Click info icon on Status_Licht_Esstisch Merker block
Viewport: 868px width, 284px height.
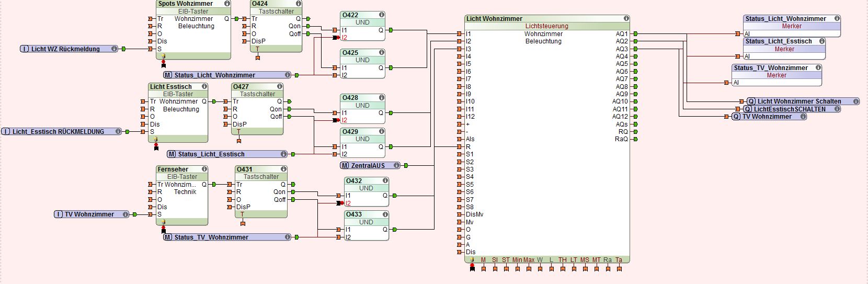(x=822, y=41)
